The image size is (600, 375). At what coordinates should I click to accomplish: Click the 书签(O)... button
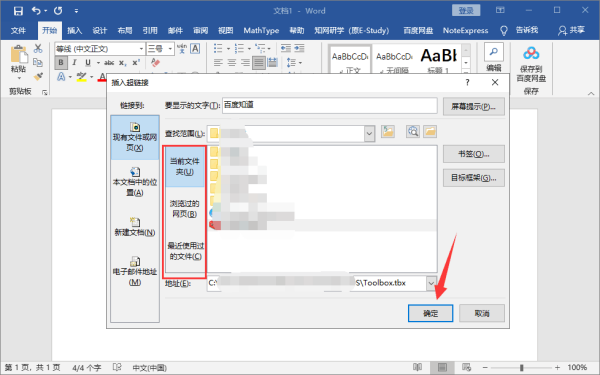coord(474,154)
